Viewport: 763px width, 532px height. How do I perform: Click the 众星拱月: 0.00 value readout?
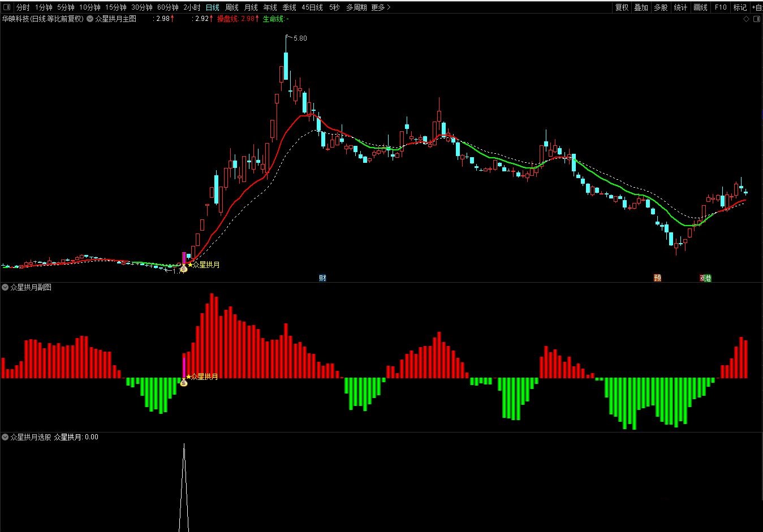76,437
